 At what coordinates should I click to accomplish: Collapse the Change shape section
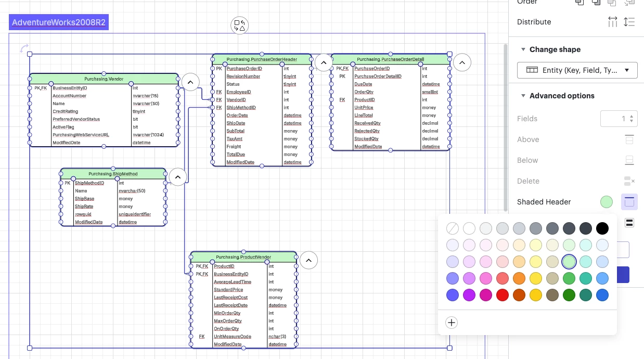523,49
